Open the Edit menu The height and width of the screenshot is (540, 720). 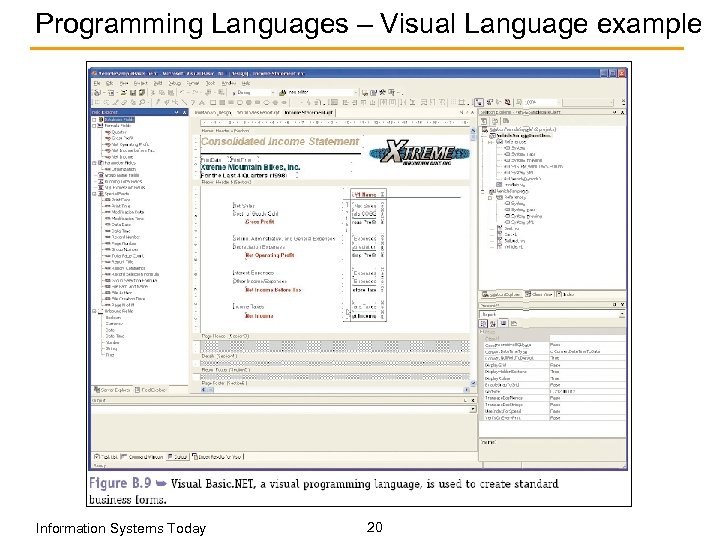(x=109, y=83)
